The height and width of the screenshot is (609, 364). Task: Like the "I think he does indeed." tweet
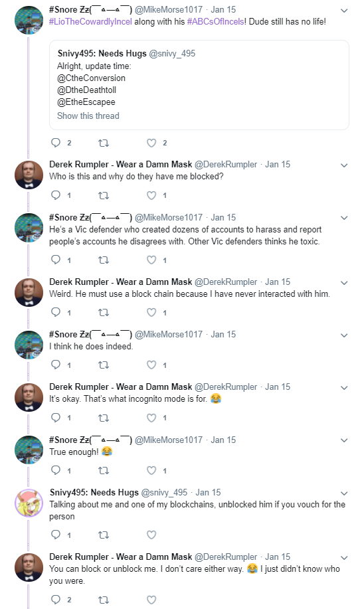point(151,365)
